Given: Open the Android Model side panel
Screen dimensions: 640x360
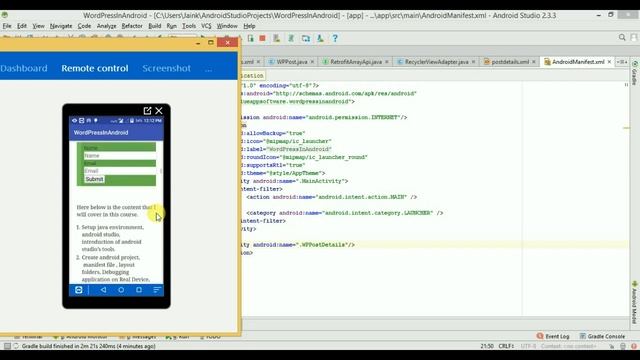Looking at the screenshot, I should click(635, 302).
